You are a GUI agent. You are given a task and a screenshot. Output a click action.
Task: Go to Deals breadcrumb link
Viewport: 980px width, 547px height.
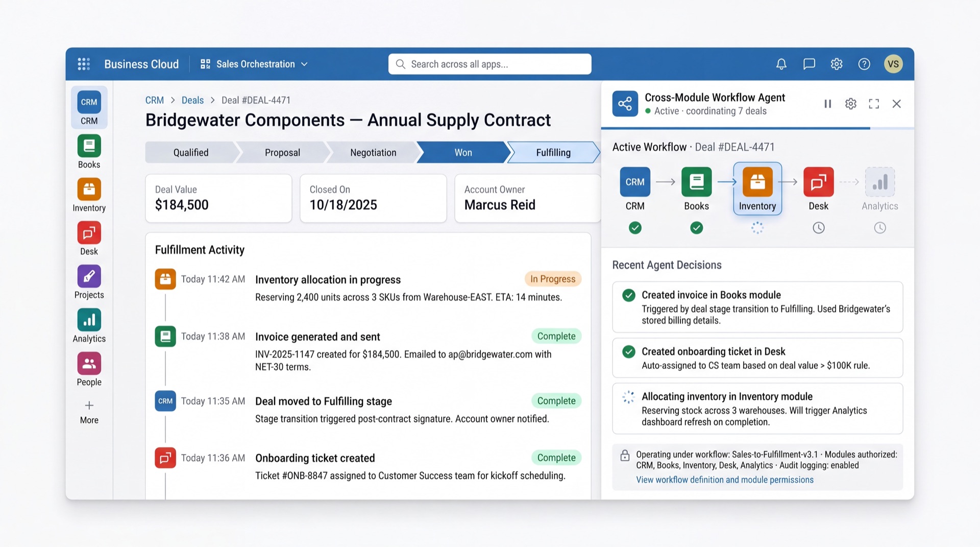[x=192, y=100]
